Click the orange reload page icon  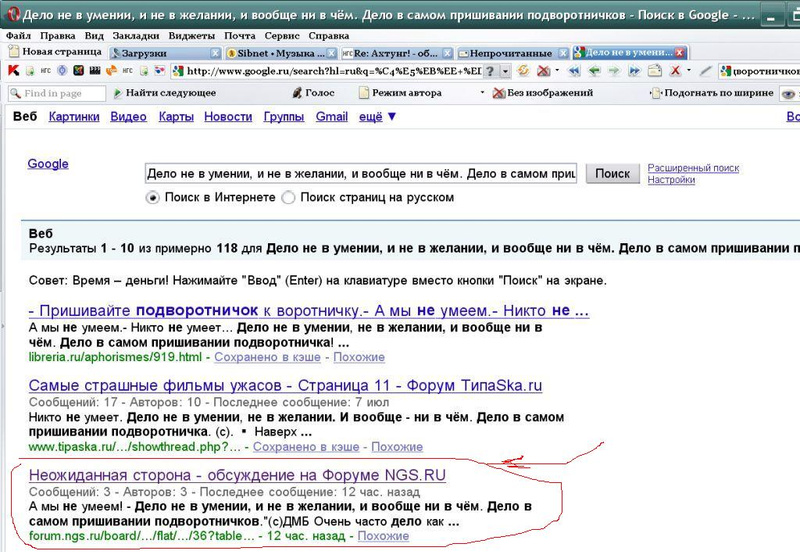pyautogui.click(x=523, y=71)
